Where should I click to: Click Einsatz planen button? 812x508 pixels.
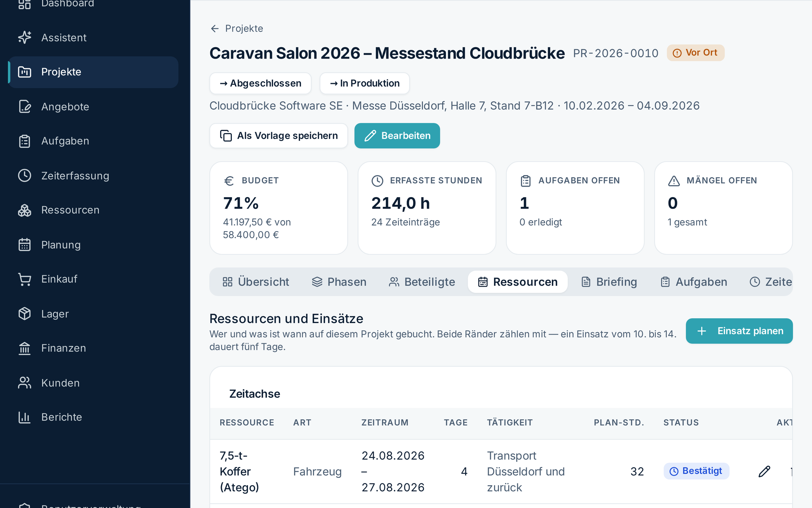tap(739, 331)
